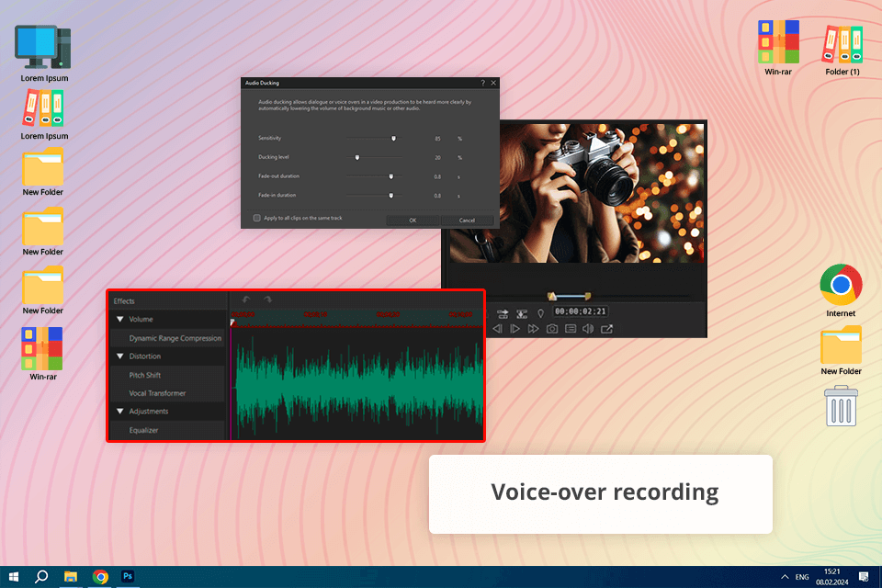This screenshot has height=588, width=882.
Task: Open the Folder (1) desktop icon
Action: (842, 49)
